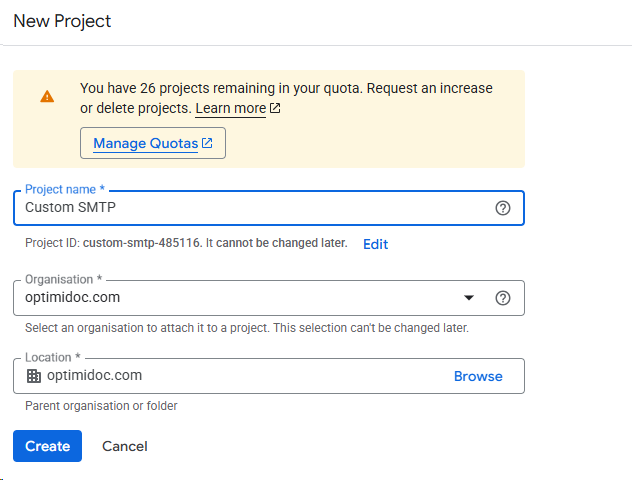Click external-link icon inside Manage Quotas
Image resolution: width=632 pixels, height=480 pixels.
pyautogui.click(x=207, y=143)
